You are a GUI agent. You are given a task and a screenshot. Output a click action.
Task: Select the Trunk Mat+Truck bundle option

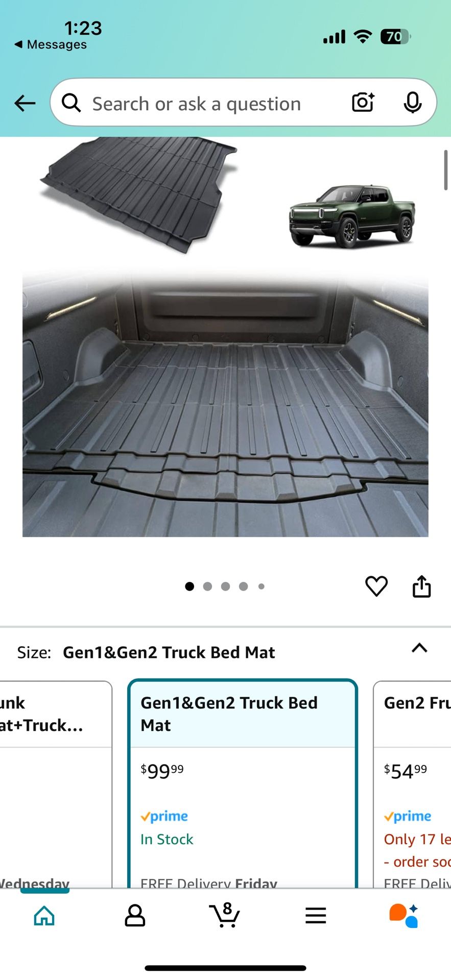pos(56,784)
